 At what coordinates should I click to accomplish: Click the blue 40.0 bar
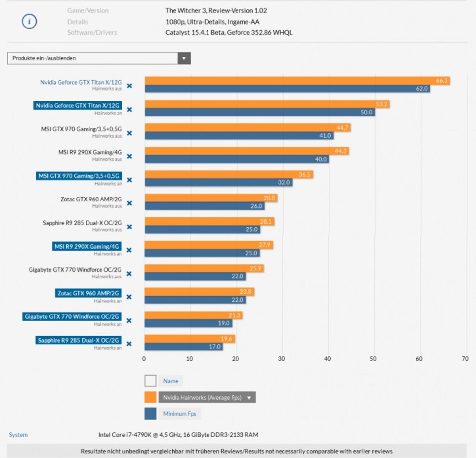click(x=237, y=159)
